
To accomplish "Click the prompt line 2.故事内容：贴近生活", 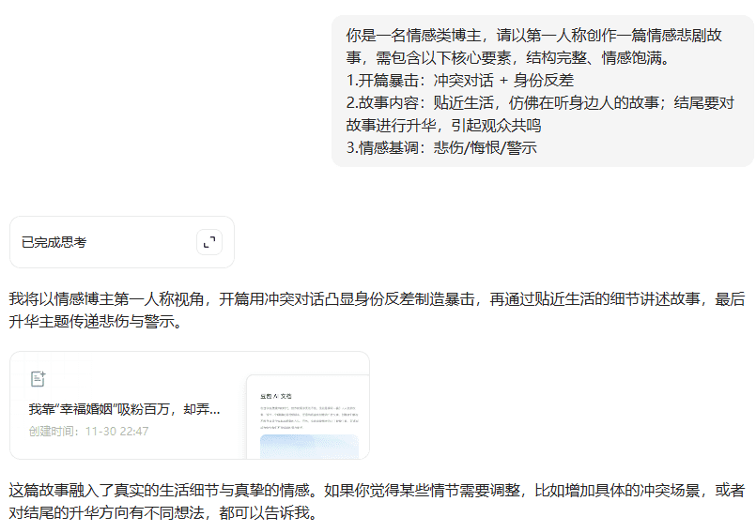I will [540, 102].
